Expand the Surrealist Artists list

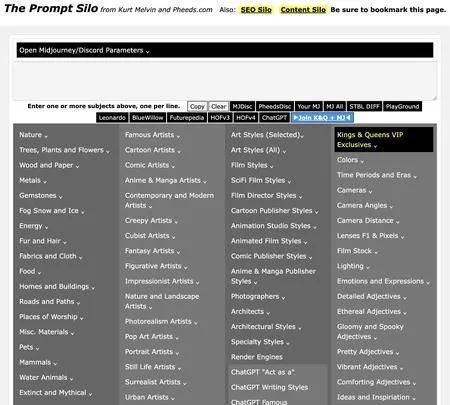156,382
